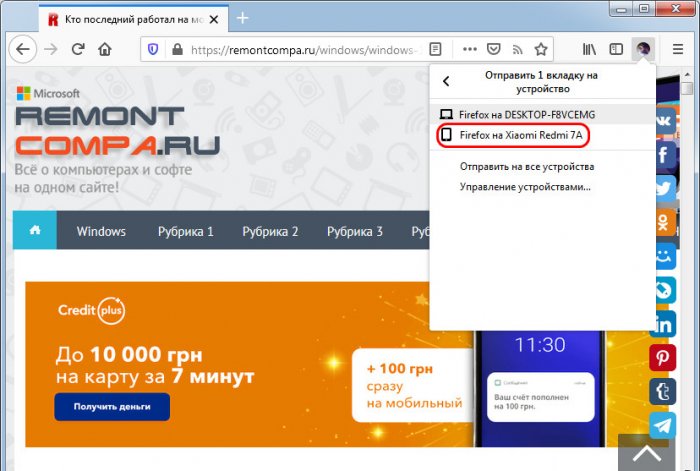Viewport: 700px width, 471px height.
Task: Share the page on Pinterest
Action: tap(663, 358)
